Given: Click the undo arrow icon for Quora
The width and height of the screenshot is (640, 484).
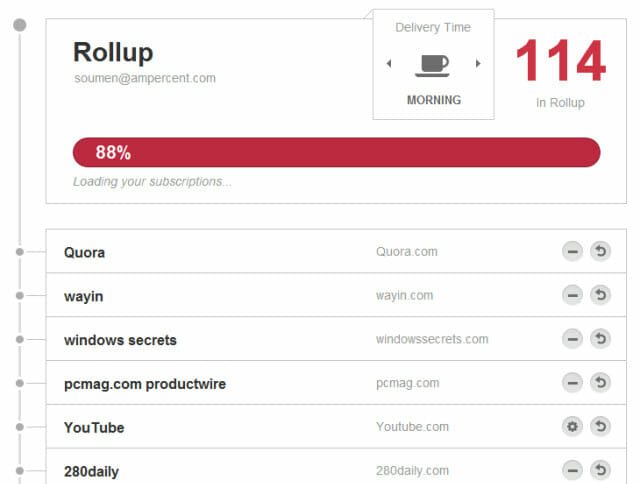Looking at the screenshot, I should pyautogui.click(x=600, y=251).
